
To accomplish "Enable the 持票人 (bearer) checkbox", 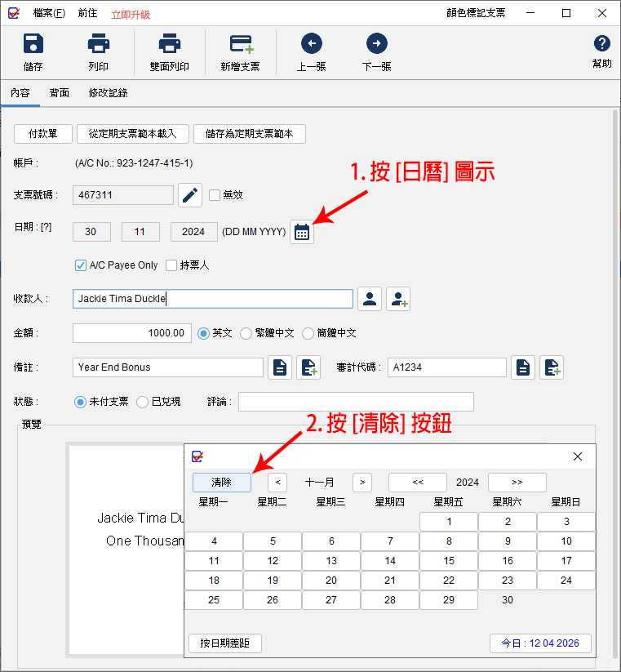I will point(171,265).
